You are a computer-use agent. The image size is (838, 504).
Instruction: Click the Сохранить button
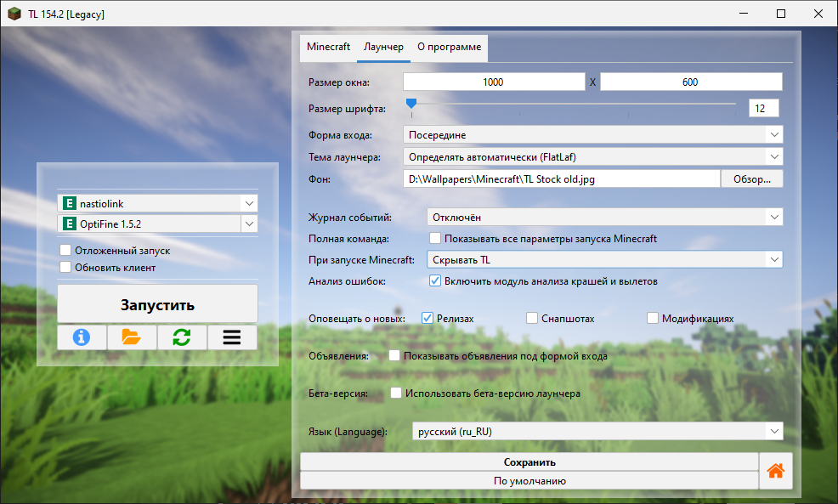coord(529,462)
